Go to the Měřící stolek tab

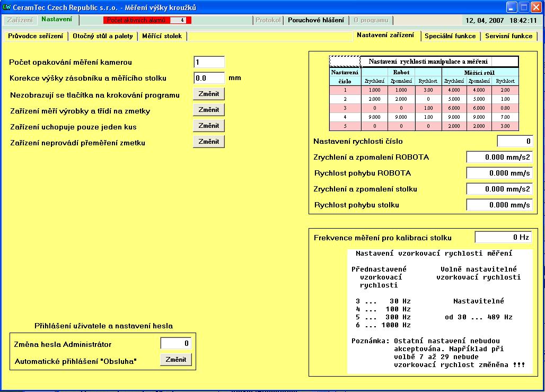pyautogui.click(x=162, y=36)
